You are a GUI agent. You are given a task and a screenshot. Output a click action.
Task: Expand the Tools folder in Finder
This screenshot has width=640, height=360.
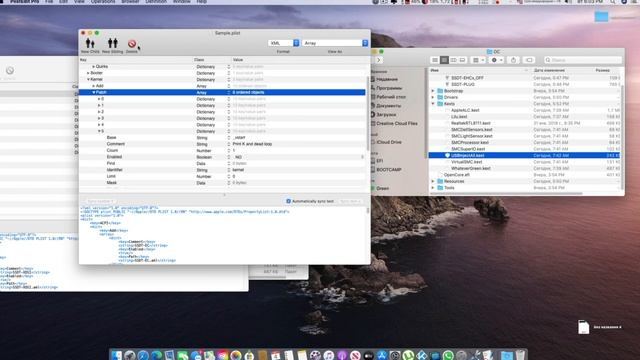coord(433,188)
